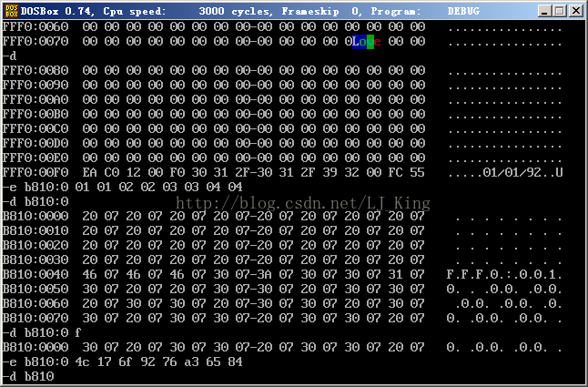Click the '-e b810:0 4c 17 6f' command

[x=123, y=362]
